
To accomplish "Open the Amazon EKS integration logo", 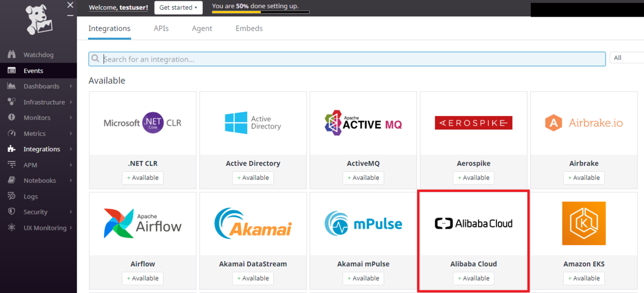I will point(584,223).
